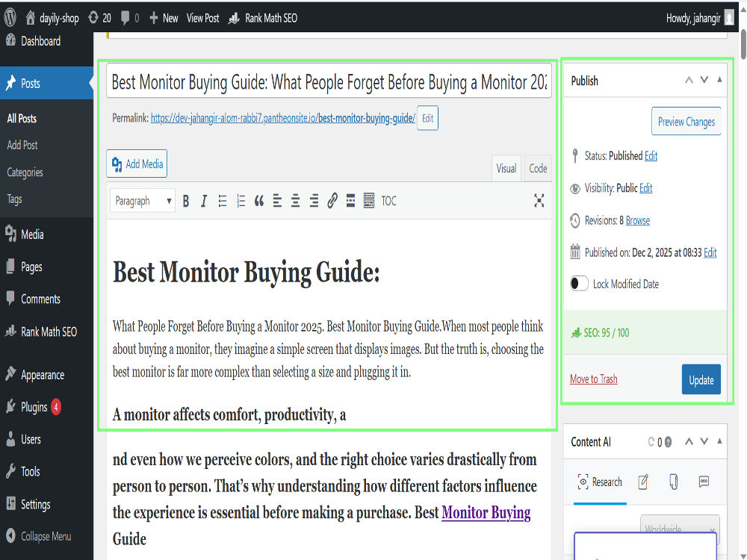
Task: Click Preview Changes button
Action: tap(686, 122)
